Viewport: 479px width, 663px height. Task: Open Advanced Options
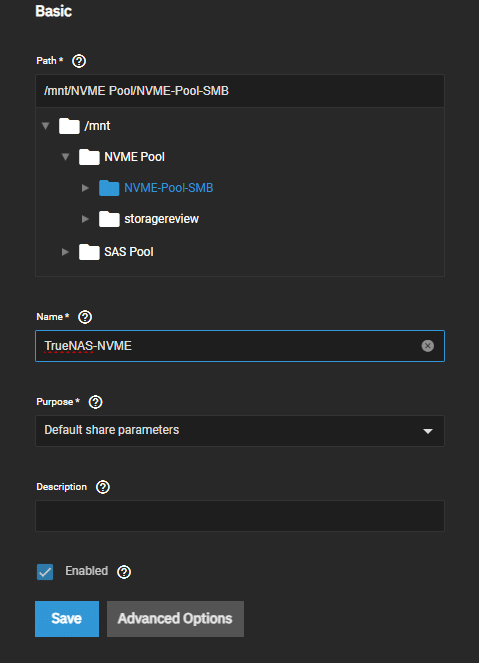[x=175, y=619]
